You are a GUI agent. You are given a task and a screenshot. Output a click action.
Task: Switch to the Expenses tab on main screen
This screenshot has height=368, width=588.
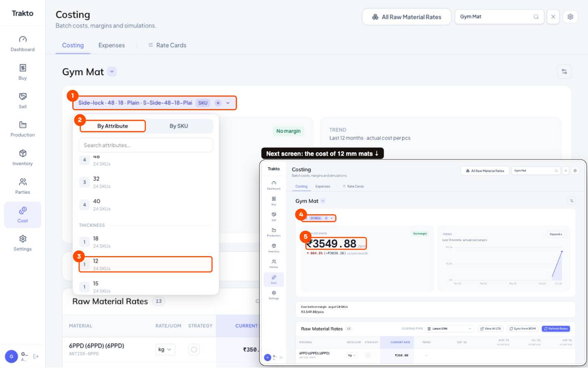[111, 45]
